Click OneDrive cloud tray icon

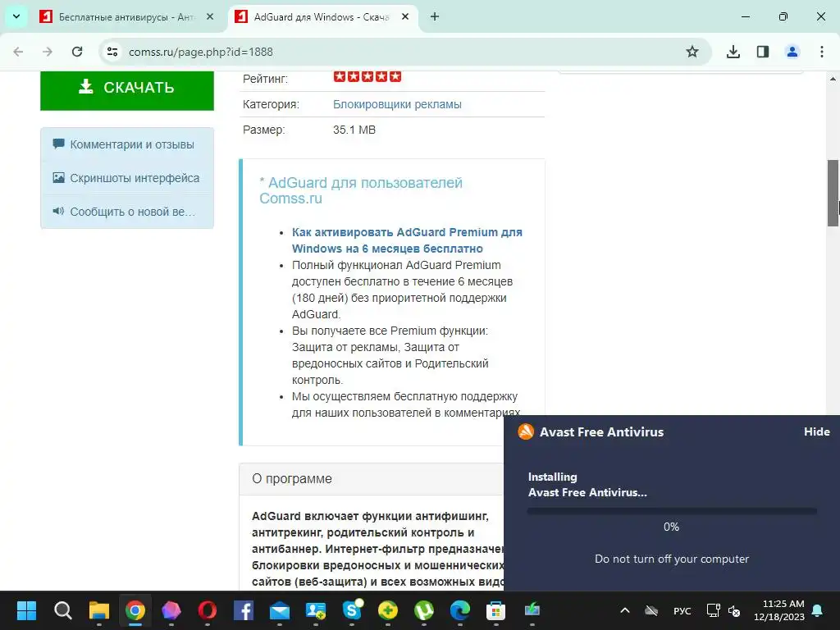651,610
